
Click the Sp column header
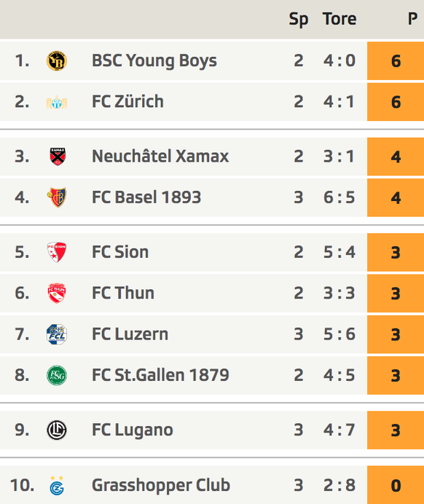coord(298,19)
